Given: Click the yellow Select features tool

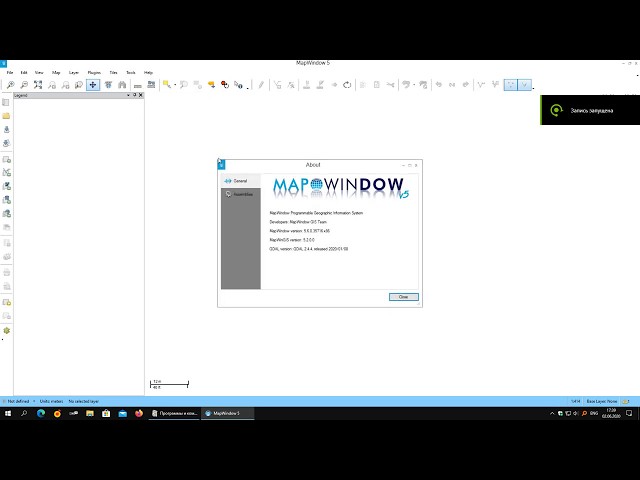Looking at the screenshot, I should click(167, 84).
